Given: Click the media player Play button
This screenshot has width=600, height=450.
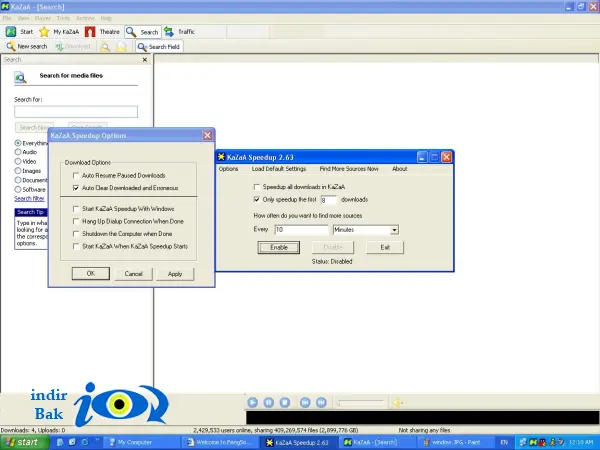Looking at the screenshot, I should coord(253,402).
